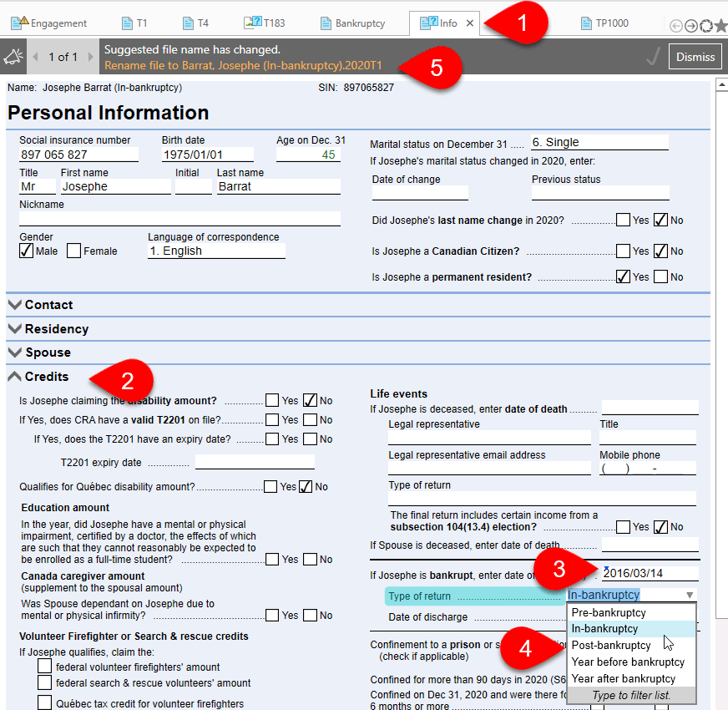The image size is (728, 710).
Task: Check Yes for valid T2201 on file
Action: click(x=272, y=419)
